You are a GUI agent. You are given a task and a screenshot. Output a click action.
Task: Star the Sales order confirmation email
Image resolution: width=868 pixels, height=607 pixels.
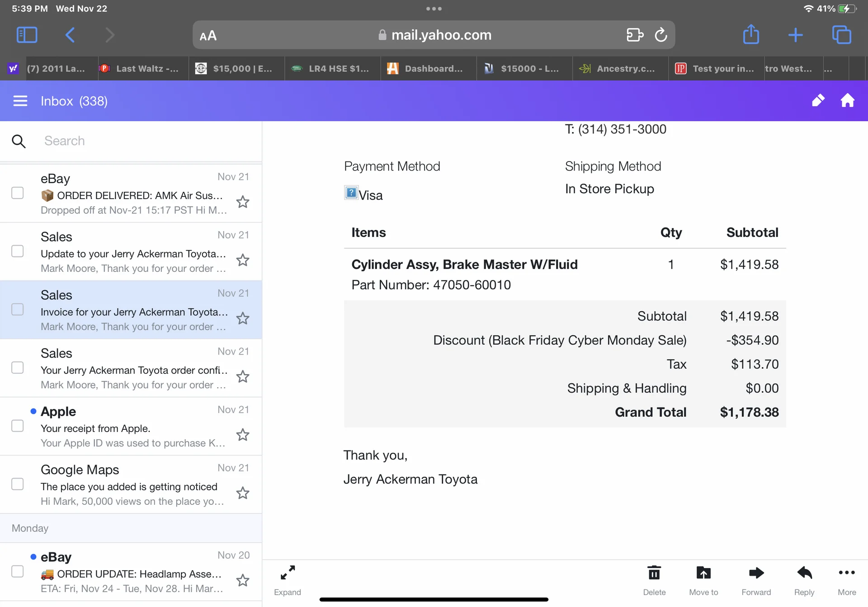tap(243, 376)
